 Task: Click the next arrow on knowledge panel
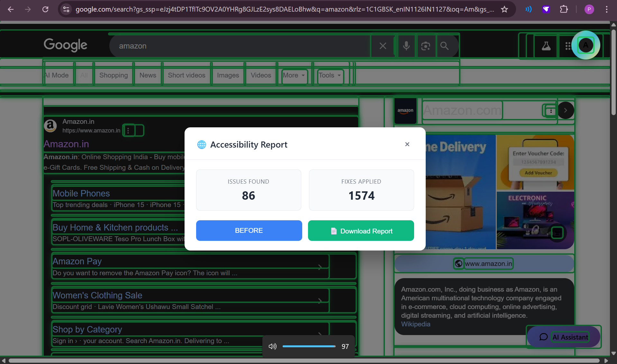coord(566,110)
